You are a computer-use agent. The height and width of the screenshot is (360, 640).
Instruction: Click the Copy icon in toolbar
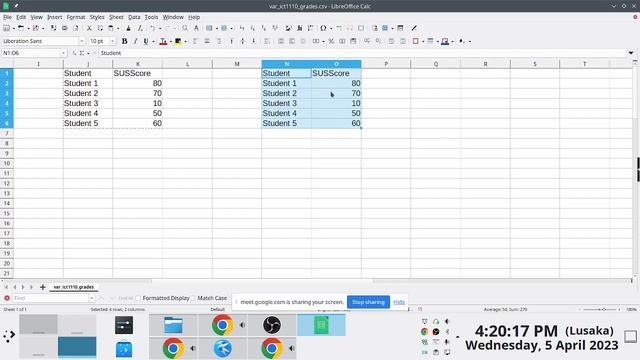click(100, 28)
